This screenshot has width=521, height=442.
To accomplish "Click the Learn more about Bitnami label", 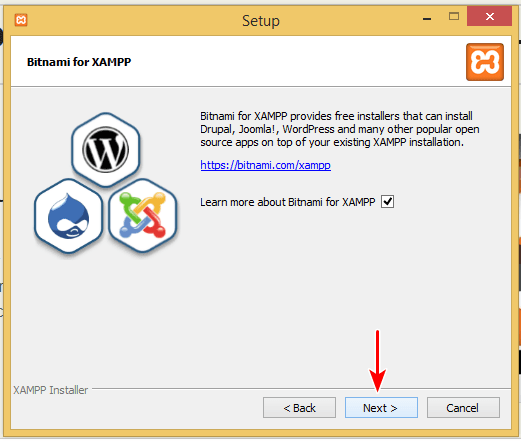I will 288,202.
